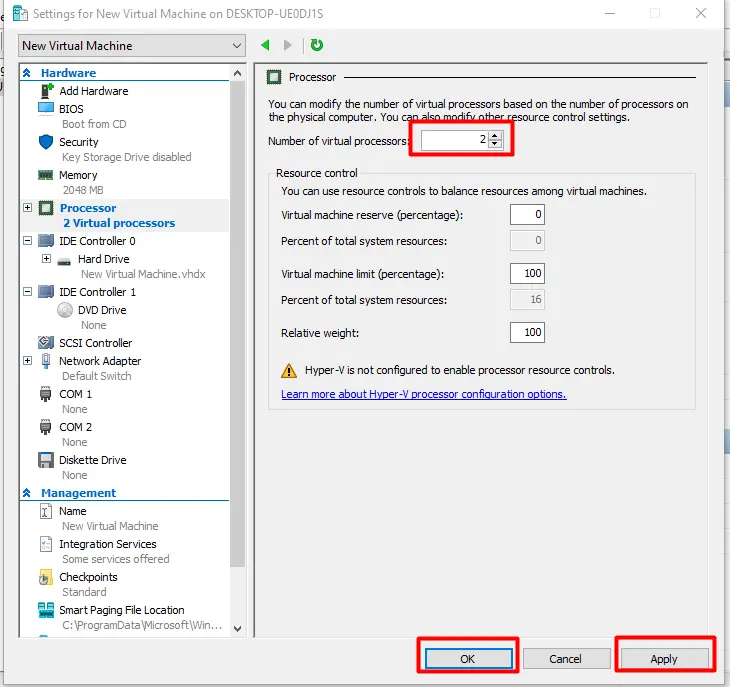730x687 pixels.
Task: Increase number of virtual processors
Action: coord(494,136)
